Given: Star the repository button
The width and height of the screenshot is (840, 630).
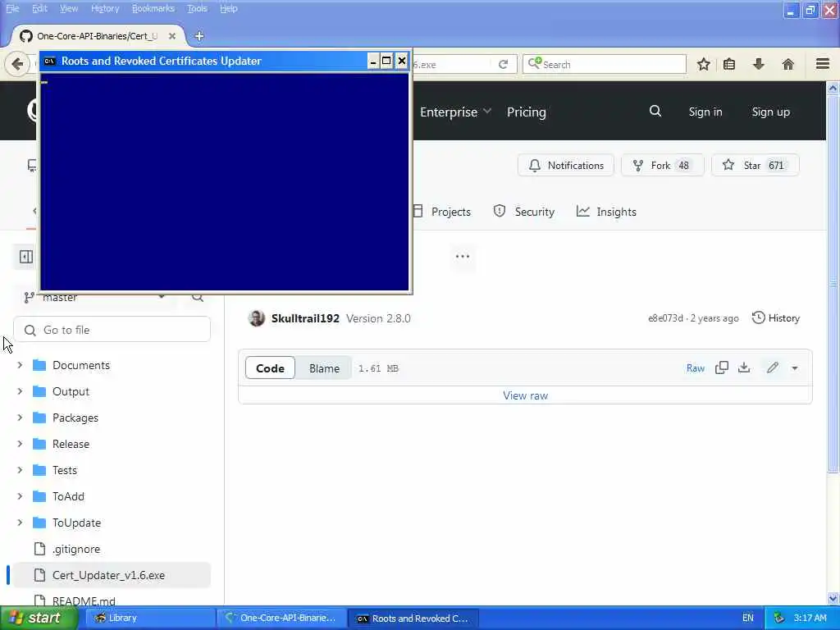Looking at the screenshot, I should click(x=756, y=166).
